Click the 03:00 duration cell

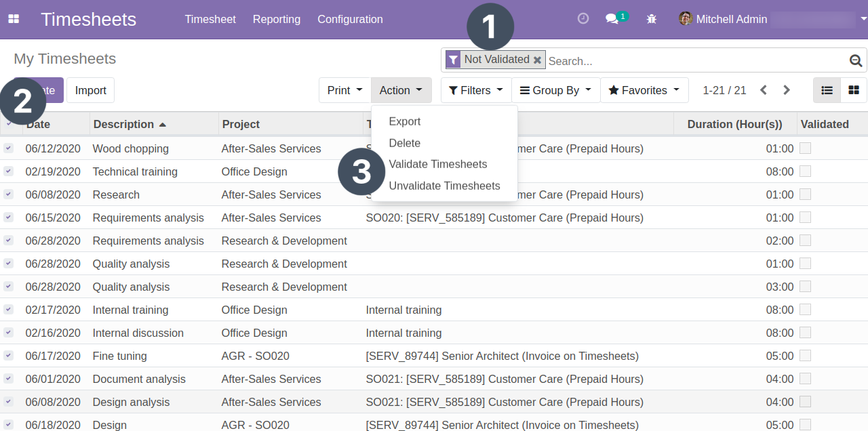click(779, 287)
